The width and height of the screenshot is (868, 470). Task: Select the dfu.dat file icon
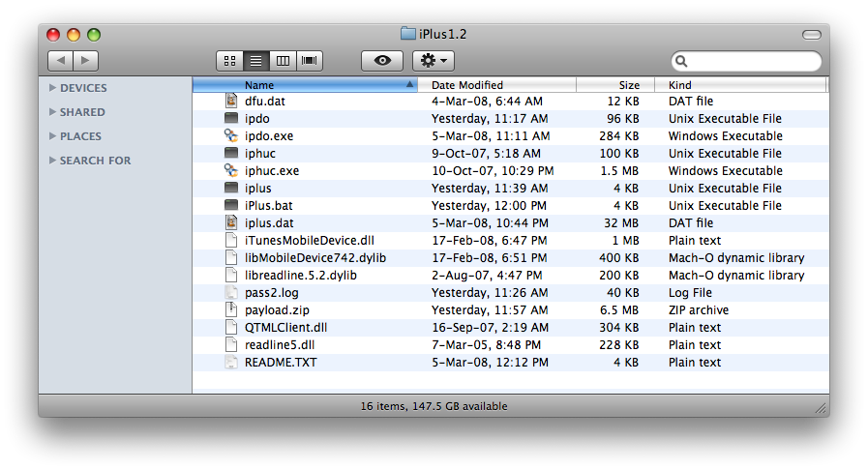click(230, 102)
